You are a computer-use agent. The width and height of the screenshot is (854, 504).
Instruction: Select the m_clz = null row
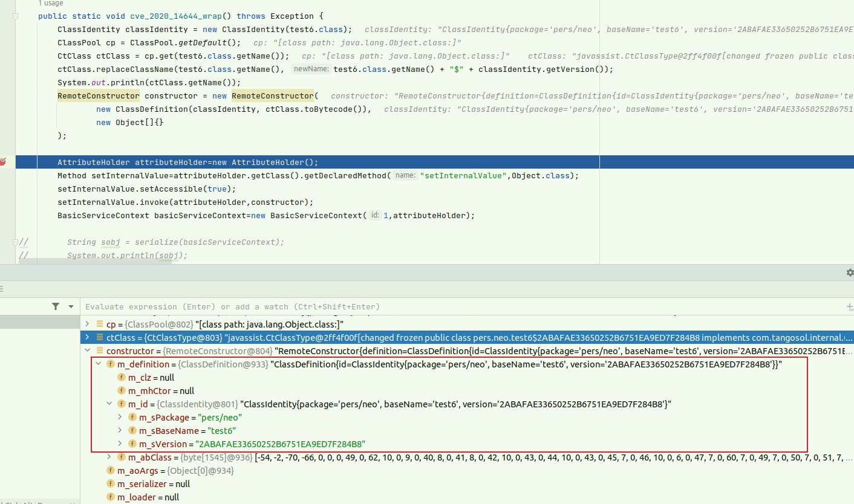[467, 377]
